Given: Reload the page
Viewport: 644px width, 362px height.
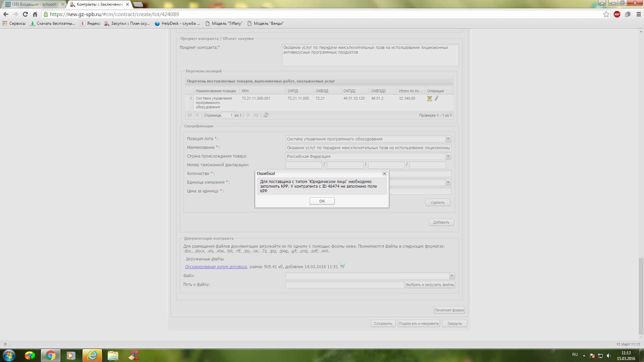Looking at the screenshot, I should (25, 14).
